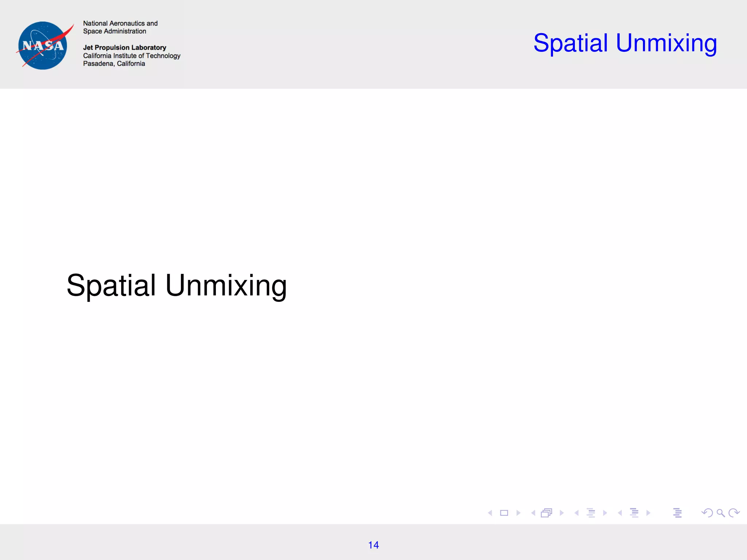Click the section navigation lines icon

click(634, 513)
